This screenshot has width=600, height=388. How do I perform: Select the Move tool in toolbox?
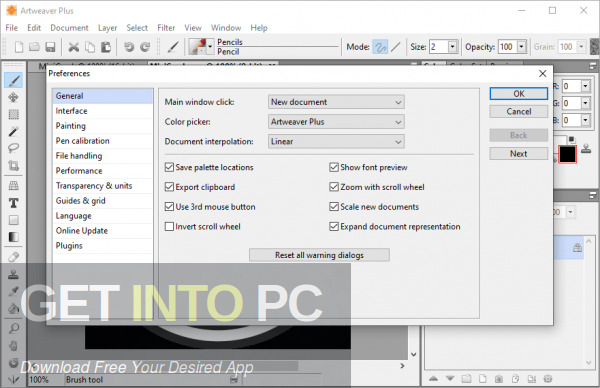click(x=13, y=97)
